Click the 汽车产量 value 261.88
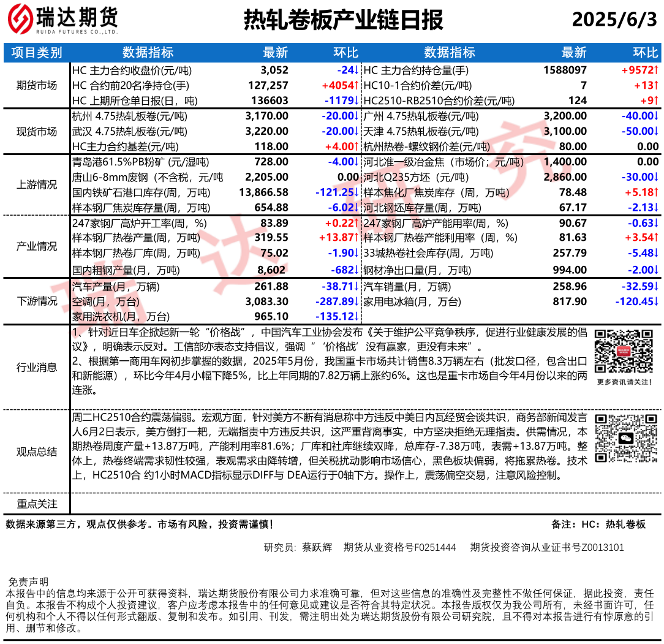This screenshot has width=664, height=644. [x=271, y=286]
